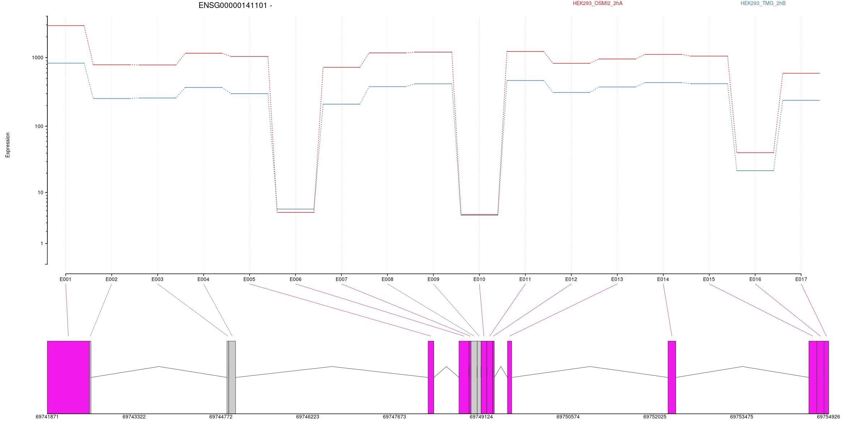
Task: Click y-axis tick value 100
Action: click(39, 126)
